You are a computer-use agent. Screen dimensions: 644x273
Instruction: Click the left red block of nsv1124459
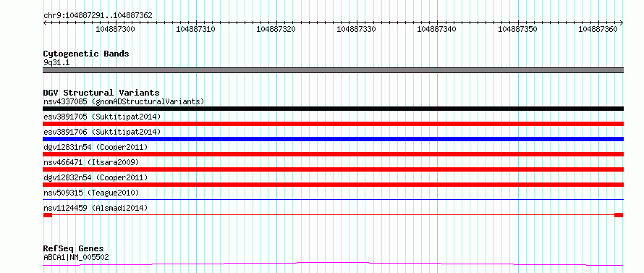click(x=48, y=215)
